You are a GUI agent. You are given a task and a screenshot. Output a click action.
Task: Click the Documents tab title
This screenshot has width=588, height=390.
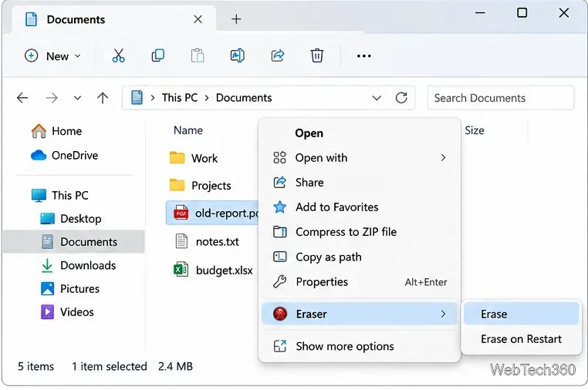point(76,19)
